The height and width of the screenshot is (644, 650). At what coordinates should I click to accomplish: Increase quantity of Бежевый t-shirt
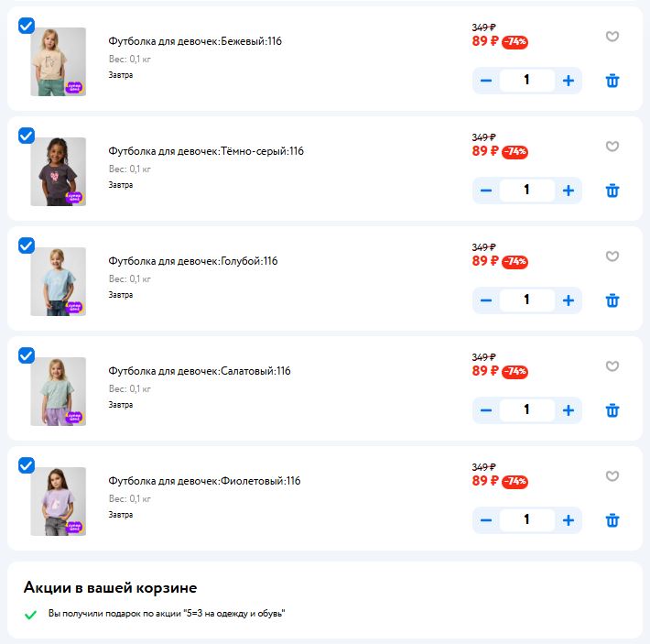569,81
